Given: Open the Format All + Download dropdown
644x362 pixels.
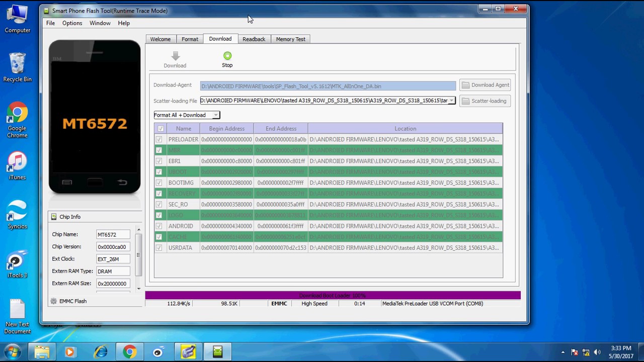Looking at the screenshot, I should (187, 115).
